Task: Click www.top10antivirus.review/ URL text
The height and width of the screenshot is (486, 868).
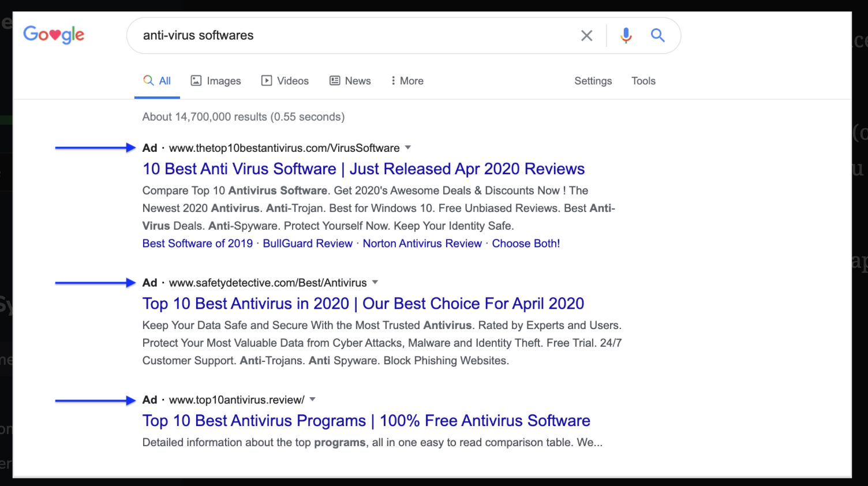Action: (x=237, y=399)
